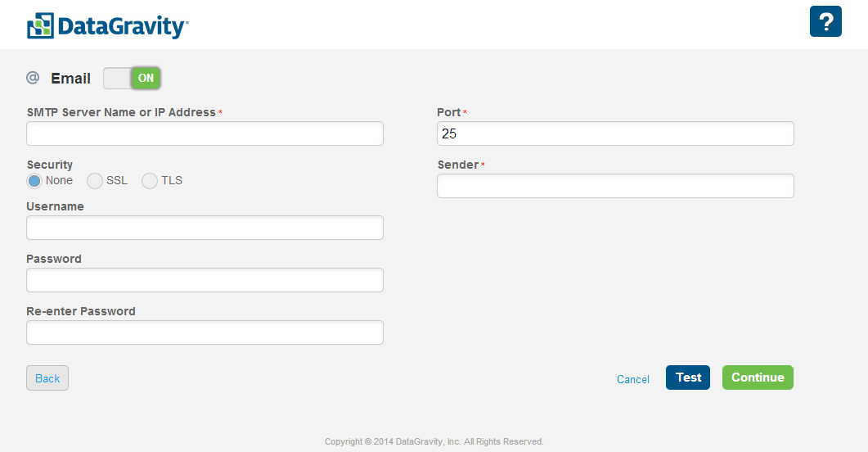Click the @ email icon
The height and width of the screenshot is (452, 868).
(x=33, y=78)
